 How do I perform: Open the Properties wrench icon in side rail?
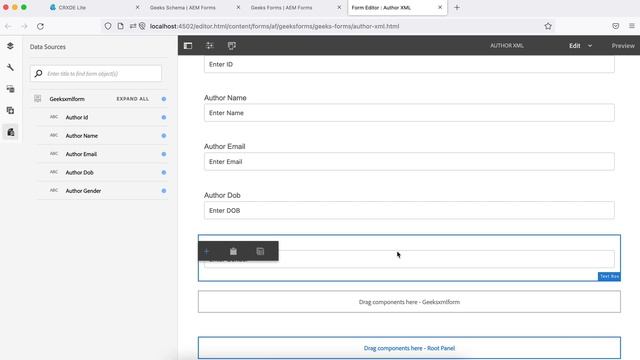click(10, 67)
